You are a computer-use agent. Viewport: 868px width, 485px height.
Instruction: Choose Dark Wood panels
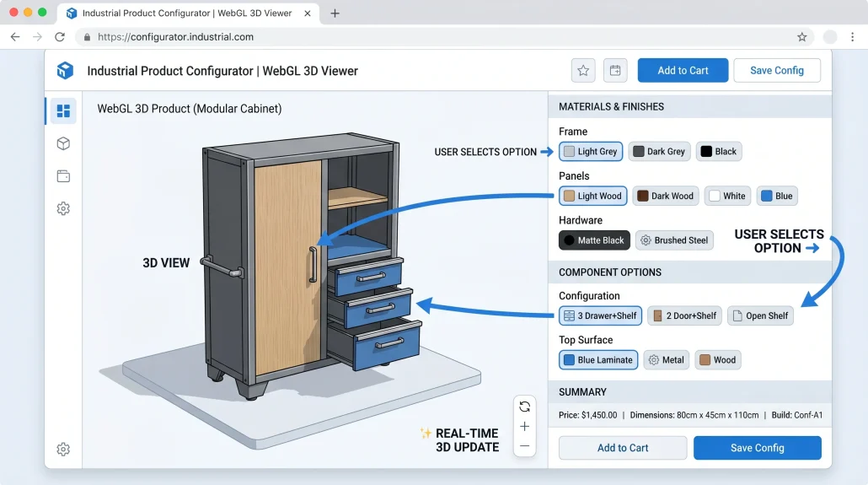pos(666,196)
